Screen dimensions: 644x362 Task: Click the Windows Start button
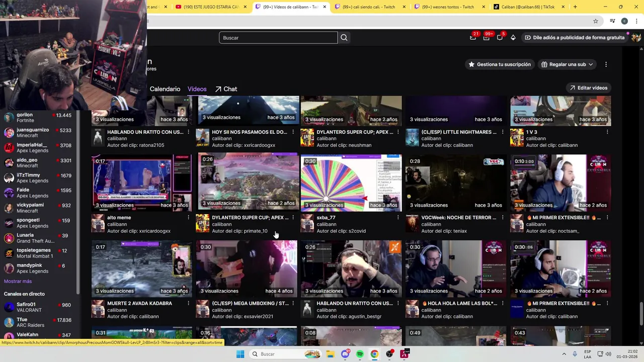(240, 354)
